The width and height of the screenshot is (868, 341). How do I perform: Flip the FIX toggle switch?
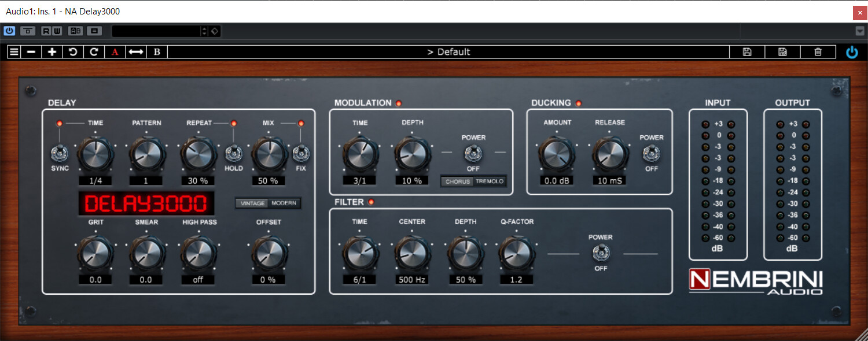300,153
